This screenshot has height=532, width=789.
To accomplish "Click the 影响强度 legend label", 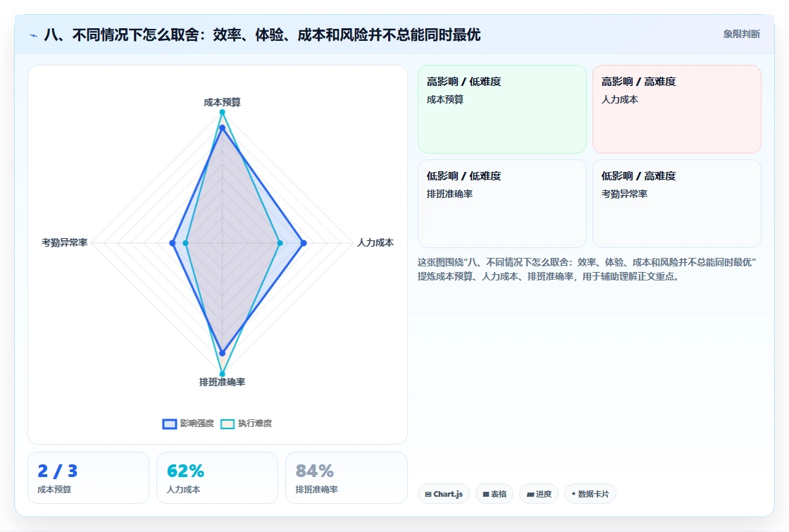I will tap(197, 423).
